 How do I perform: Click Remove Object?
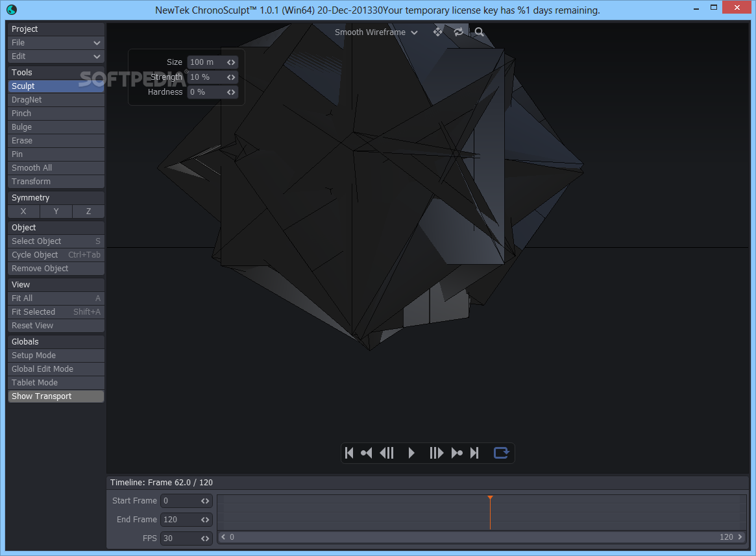(56, 268)
